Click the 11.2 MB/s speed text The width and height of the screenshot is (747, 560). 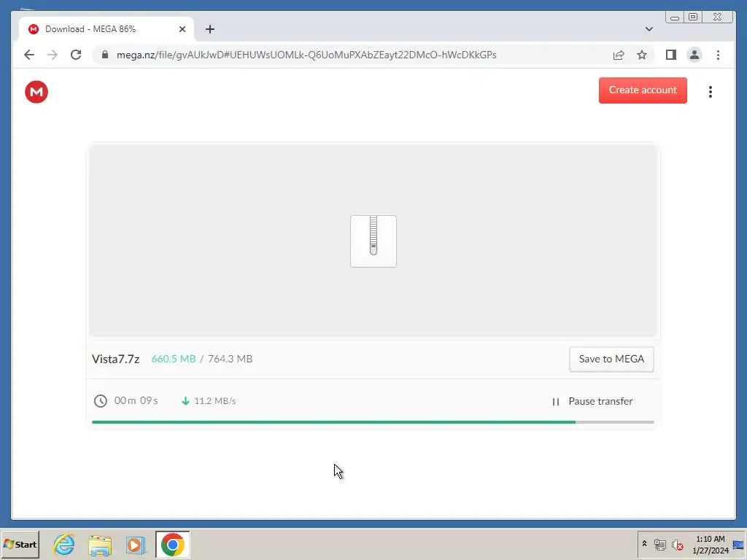click(215, 401)
